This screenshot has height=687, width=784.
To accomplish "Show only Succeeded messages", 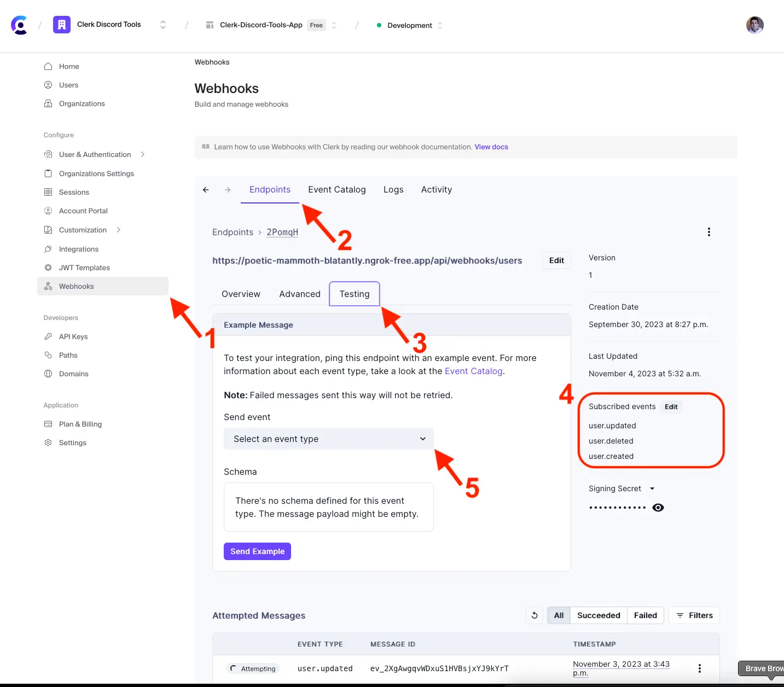I will pos(599,615).
